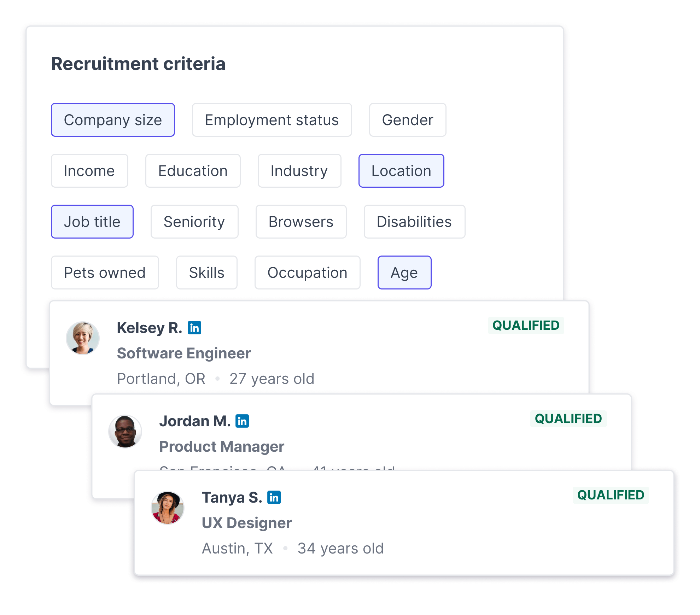This screenshot has width=700, height=615.
Task: Choose the Industry criteria chip
Action: click(299, 171)
